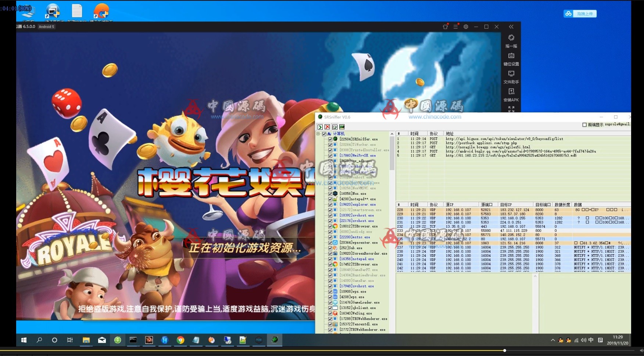This screenshot has height=356, width=644.
Task: Click the Nox fullscreen arrows icon
Action: tap(511, 109)
